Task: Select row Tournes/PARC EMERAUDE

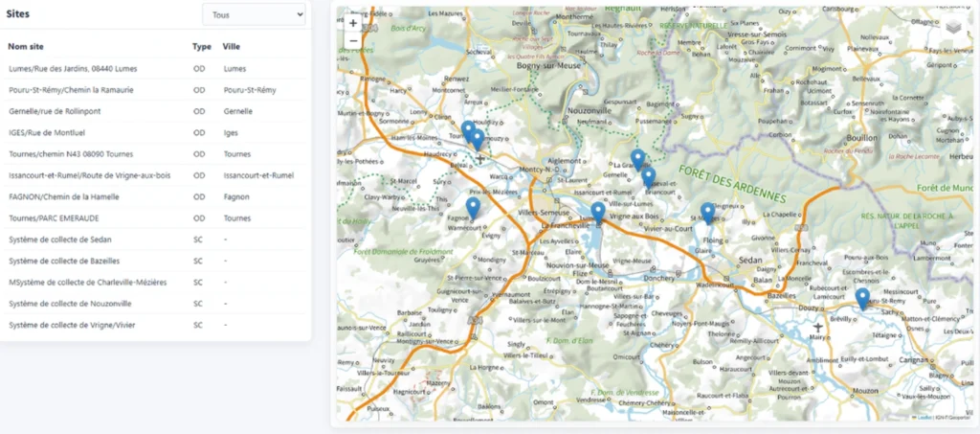Action: point(153,218)
